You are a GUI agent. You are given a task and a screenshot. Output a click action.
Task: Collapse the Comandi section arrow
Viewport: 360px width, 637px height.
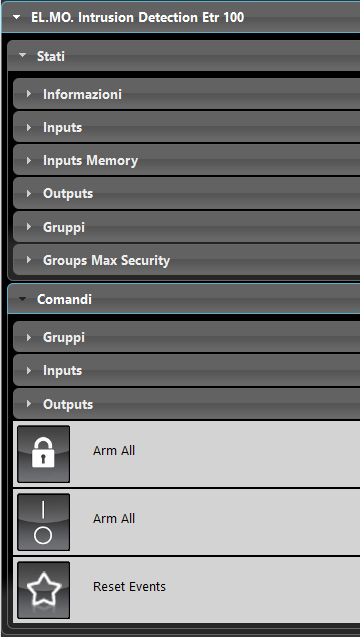click(22, 299)
